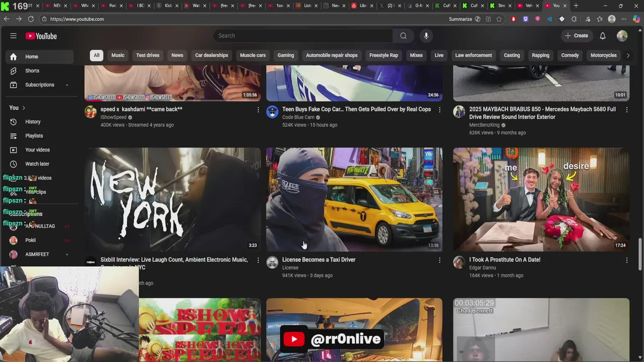
Task: Select the Muscle cars filter chip
Action: (x=253, y=55)
